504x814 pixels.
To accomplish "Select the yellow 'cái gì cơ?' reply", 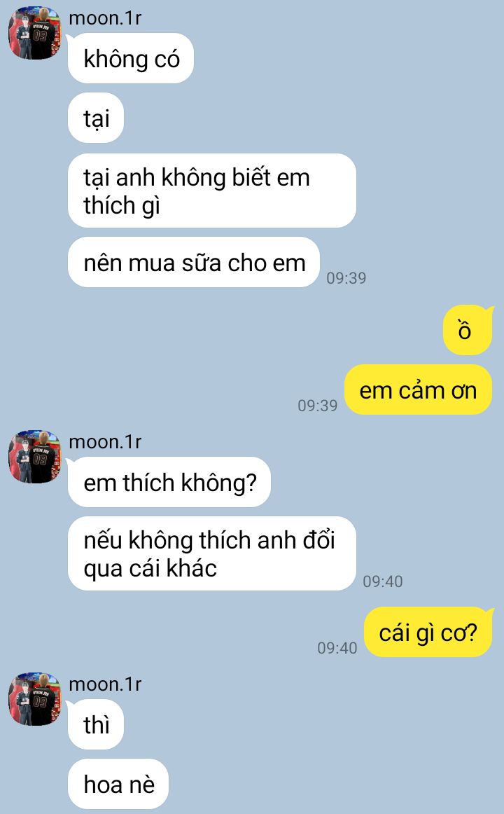I will point(428,633).
